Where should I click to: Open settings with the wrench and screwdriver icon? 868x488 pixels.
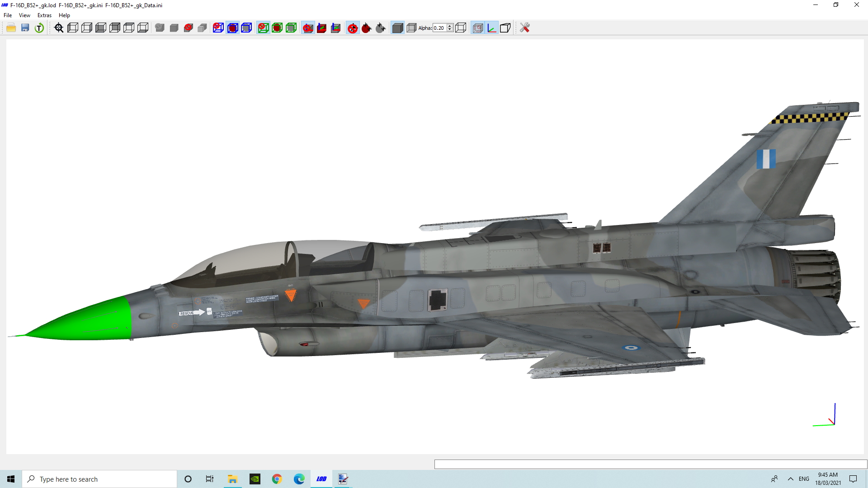[x=524, y=28]
